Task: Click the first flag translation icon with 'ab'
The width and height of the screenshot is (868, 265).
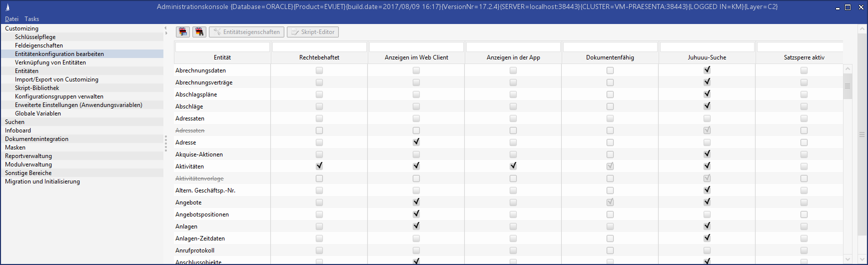Action: coord(183,32)
